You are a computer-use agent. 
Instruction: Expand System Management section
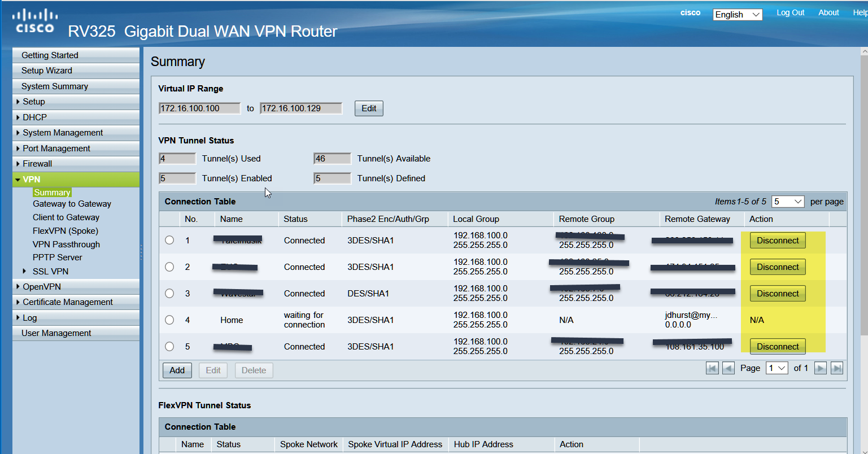pyautogui.click(x=76, y=133)
